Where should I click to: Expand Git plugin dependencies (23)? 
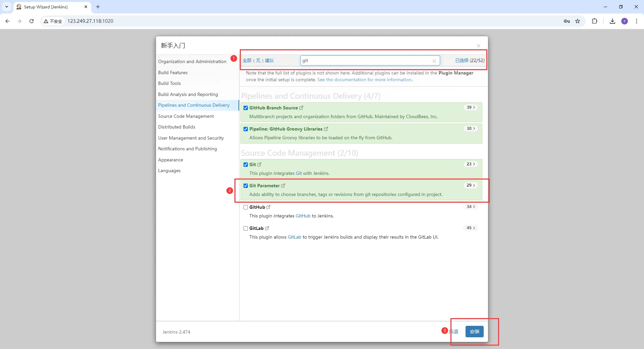[471, 164]
